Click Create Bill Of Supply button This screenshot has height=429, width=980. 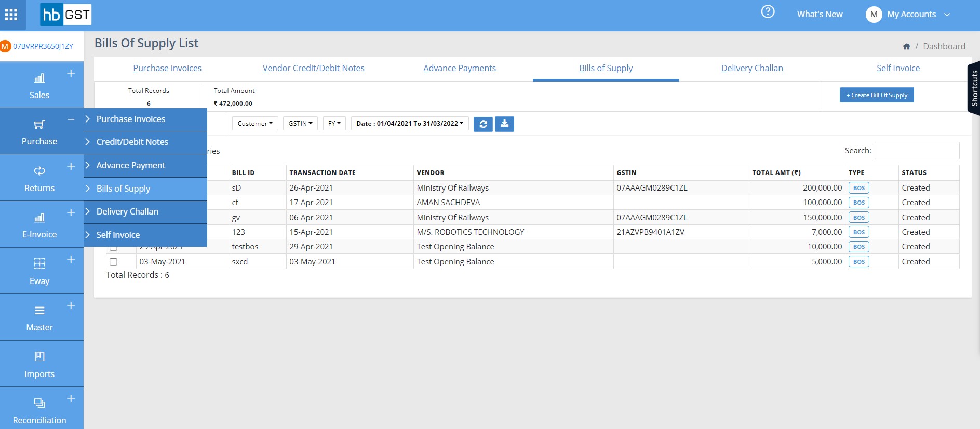pyautogui.click(x=877, y=95)
